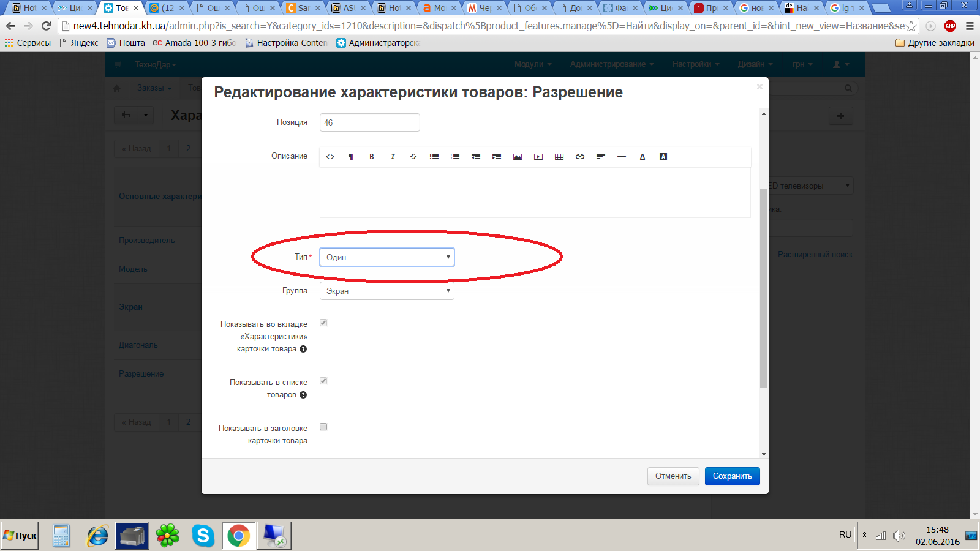The width and height of the screenshot is (980, 551).
Task: Reload the browser page
Action: [46, 26]
